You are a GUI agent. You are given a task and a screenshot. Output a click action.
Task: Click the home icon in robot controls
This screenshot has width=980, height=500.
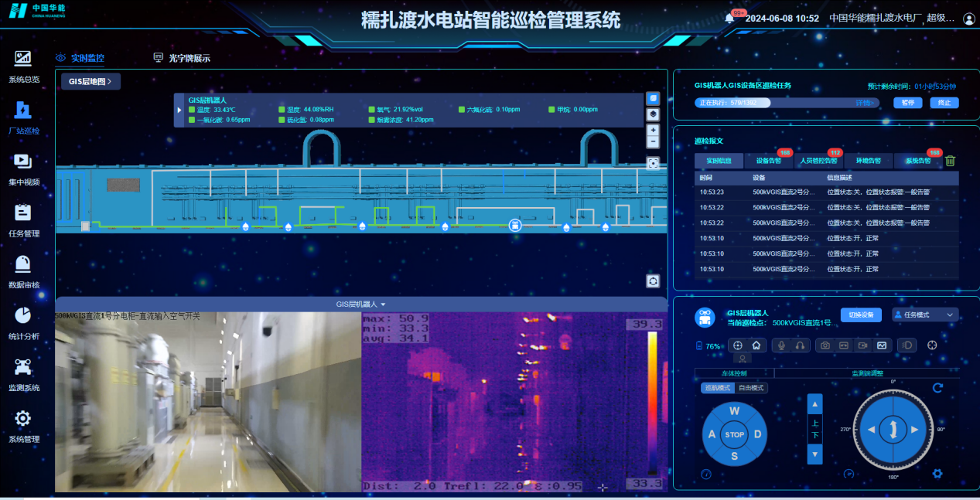[756, 345]
